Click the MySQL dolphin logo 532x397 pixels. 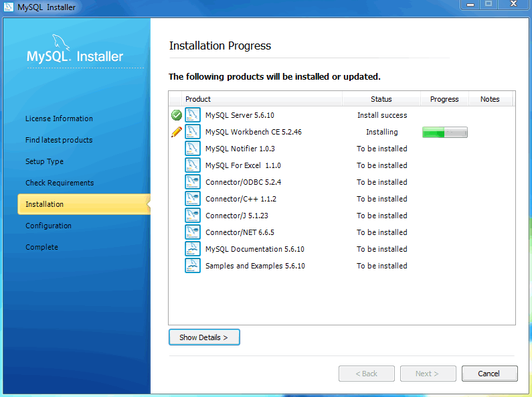(61, 43)
